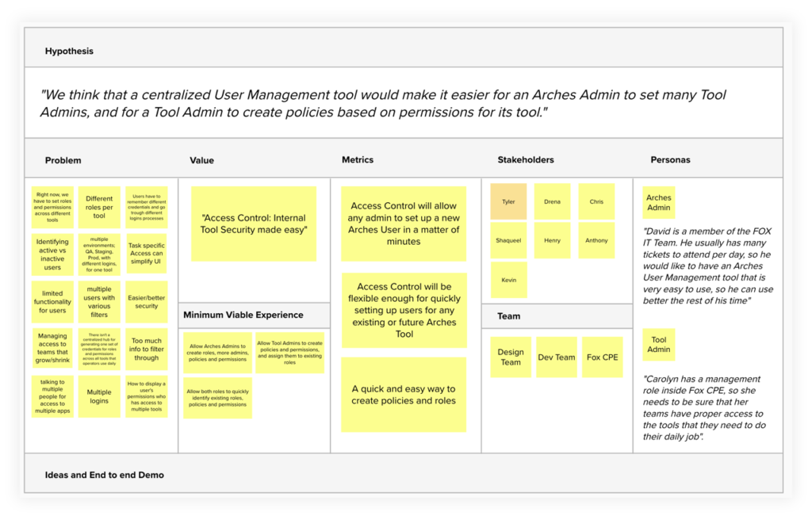Select 'A quick and easy way' metrics note

point(404,395)
